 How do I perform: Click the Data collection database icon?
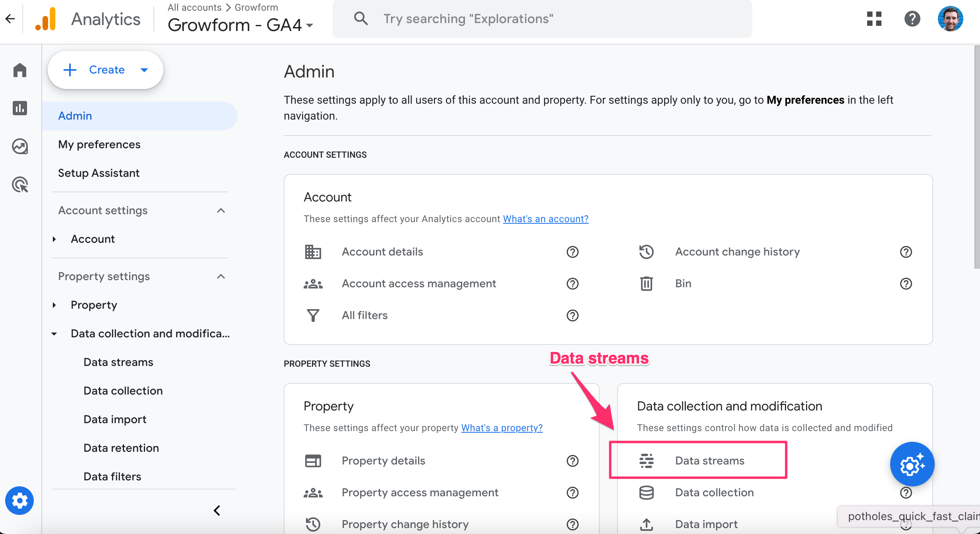(x=646, y=493)
